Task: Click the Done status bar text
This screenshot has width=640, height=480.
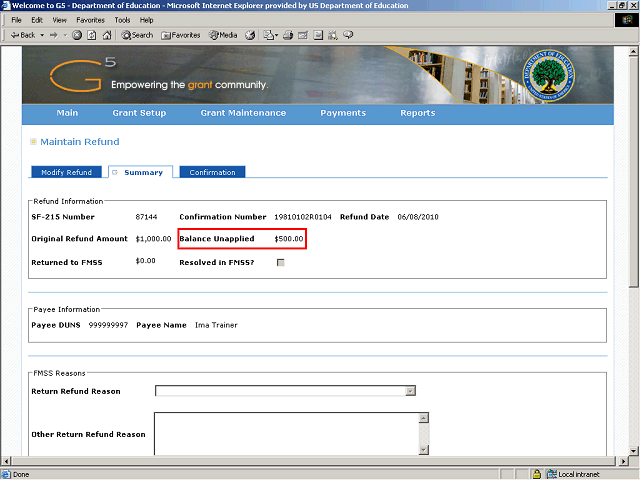Action: coord(21,475)
